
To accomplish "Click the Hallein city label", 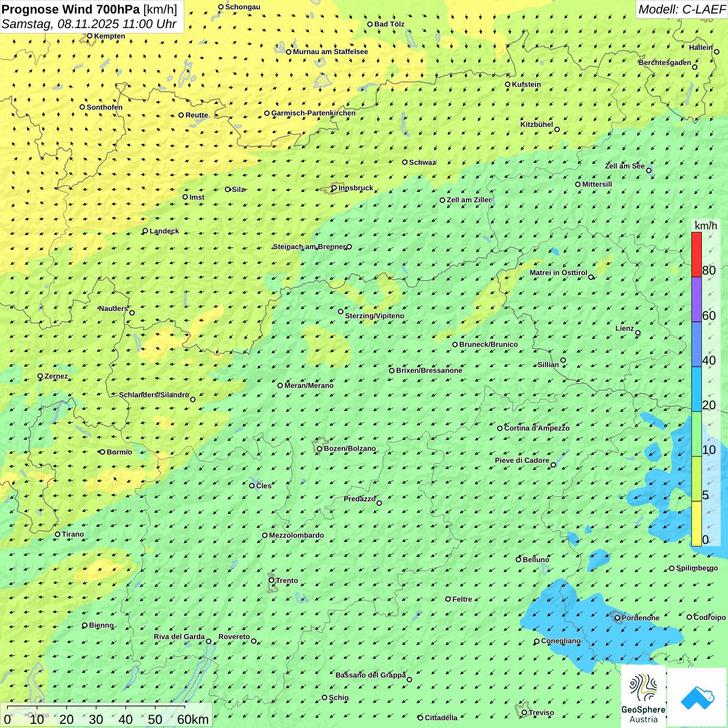I will [701, 47].
